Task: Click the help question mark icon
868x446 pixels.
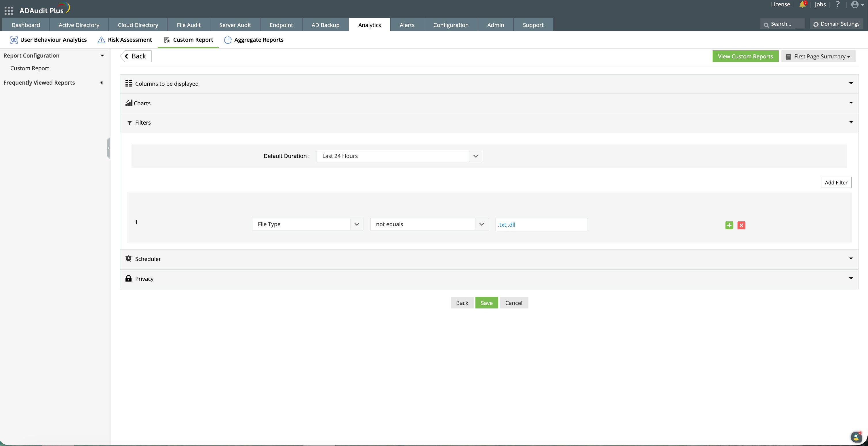Action: click(837, 4)
